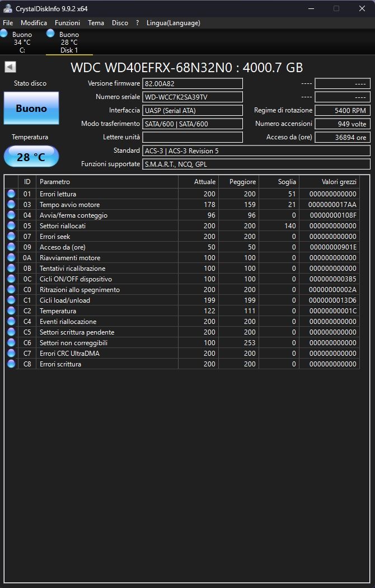The height and width of the screenshot is (588, 375).
Task: Click status orb for Tentativi ricalibrazione
Action: coord(11,268)
